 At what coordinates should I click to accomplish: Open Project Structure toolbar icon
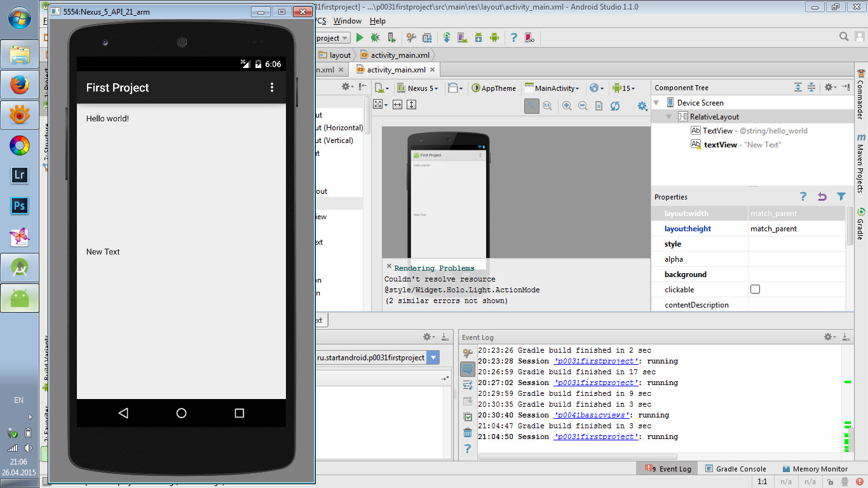point(428,38)
